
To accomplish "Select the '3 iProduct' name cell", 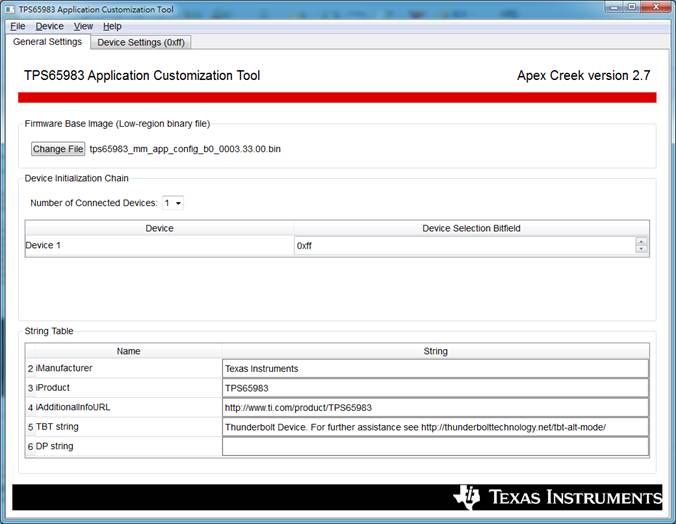I will (123, 388).
